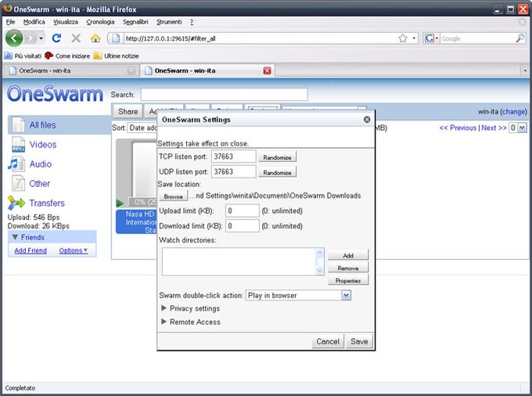This screenshot has height=396, width=532.
Task: Go back with Firefox back arrow
Action: 14,38
